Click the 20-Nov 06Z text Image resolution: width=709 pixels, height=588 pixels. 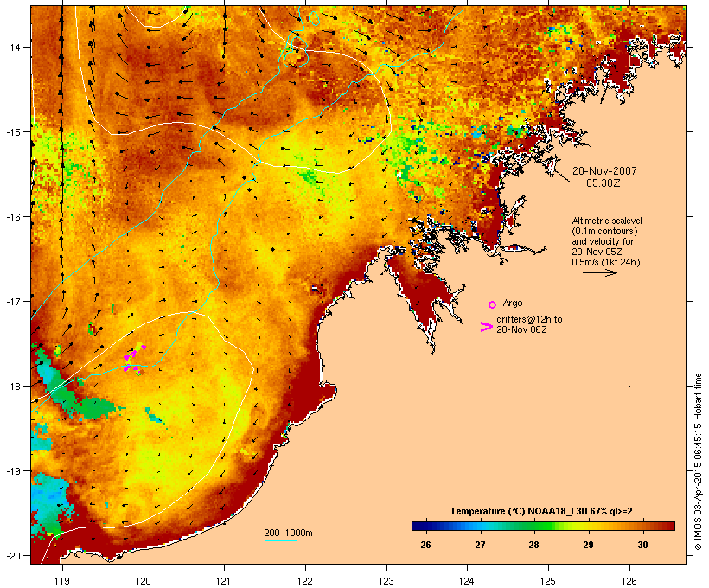(521, 329)
